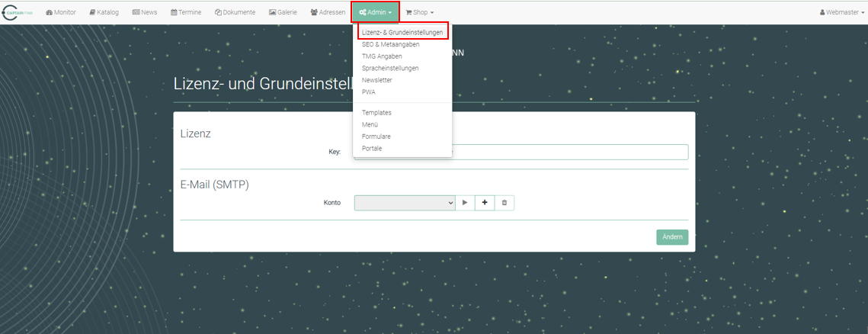Click into the license Key field

coord(572,152)
